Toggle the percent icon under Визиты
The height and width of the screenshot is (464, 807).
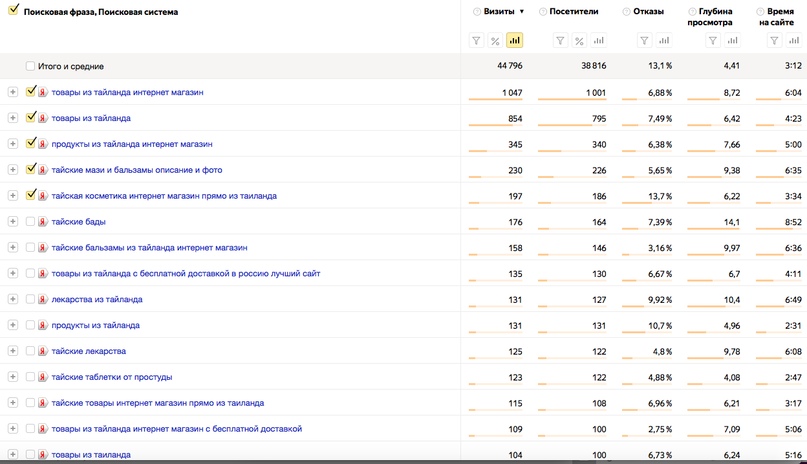pos(495,41)
